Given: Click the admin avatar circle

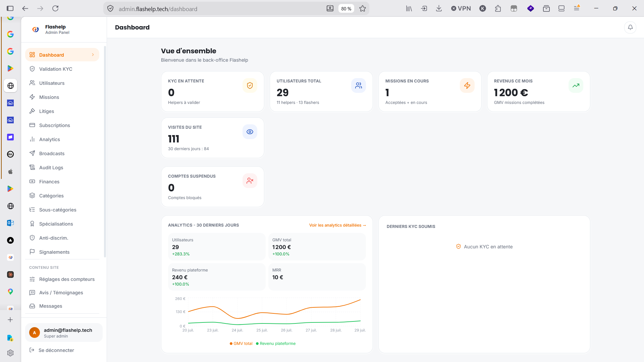Looking at the screenshot, I should tap(35, 333).
